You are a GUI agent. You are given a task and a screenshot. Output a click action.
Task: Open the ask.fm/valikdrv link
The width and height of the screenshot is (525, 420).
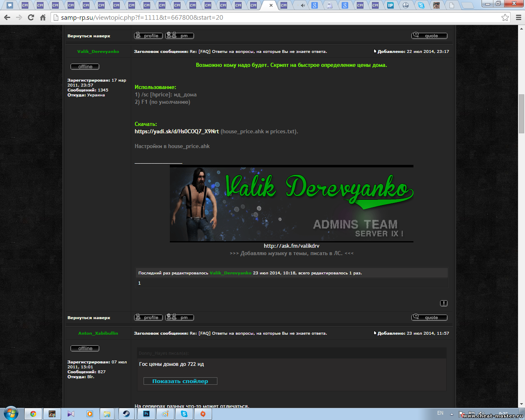pyautogui.click(x=291, y=246)
